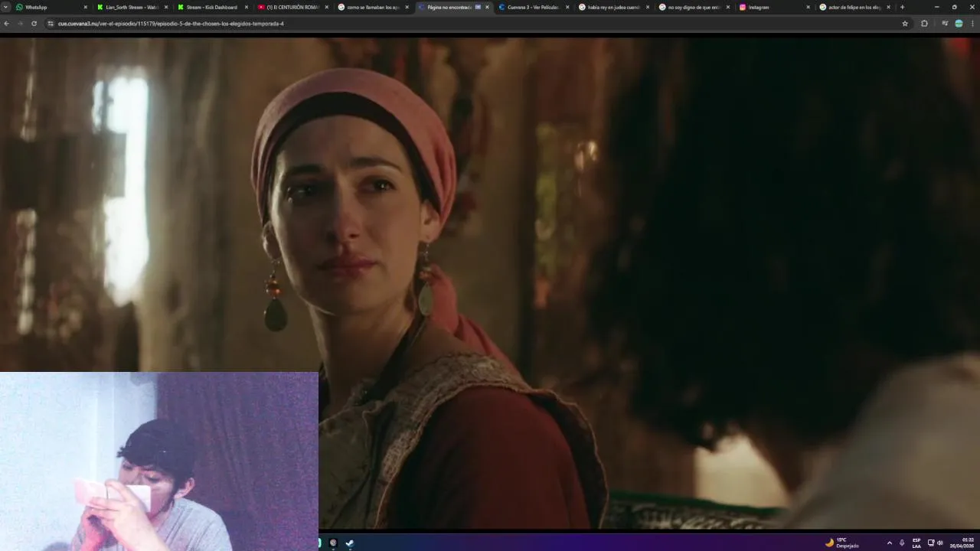Open the OBS taskbar icon
Screen dimensions: 980x551
pyautogui.click(x=333, y=543)
